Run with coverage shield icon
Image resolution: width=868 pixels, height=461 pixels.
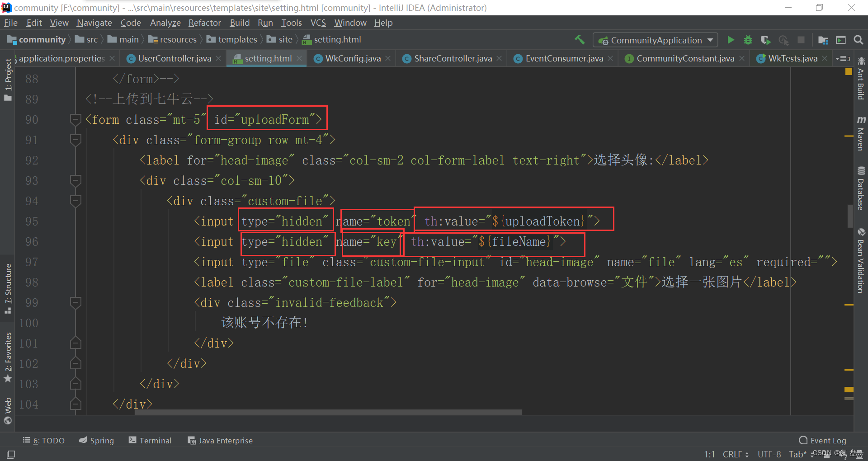pyautogui.click(x=765, y=40)
